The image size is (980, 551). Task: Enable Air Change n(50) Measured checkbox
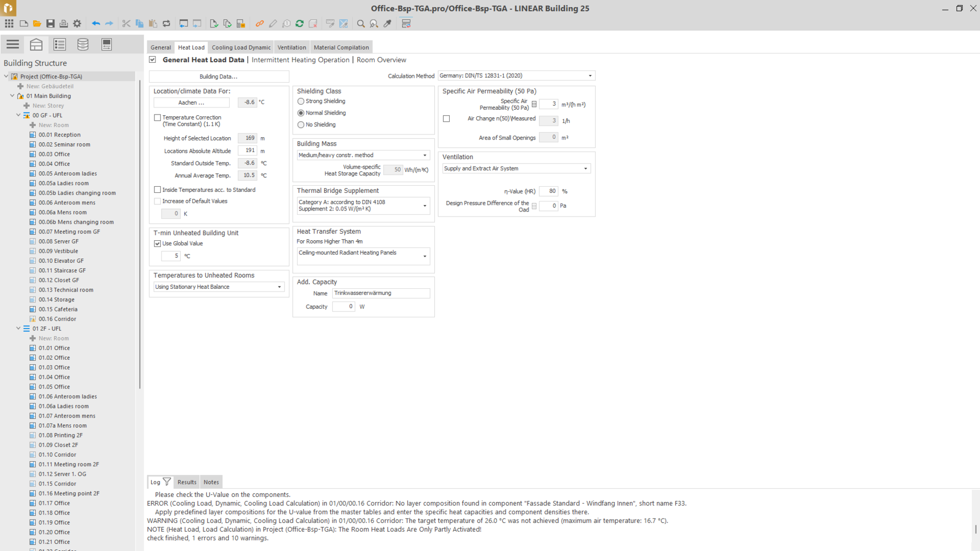click(446, 118)
